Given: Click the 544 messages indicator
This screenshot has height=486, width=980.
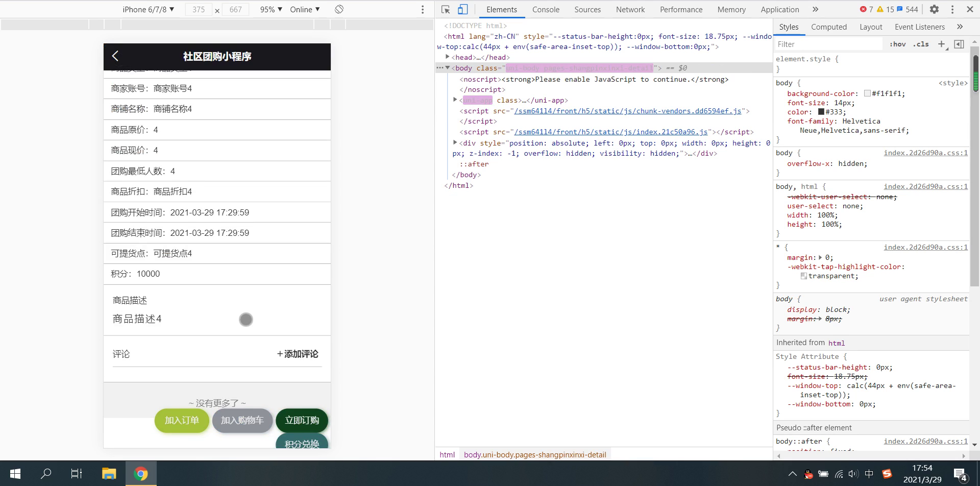Looking at the screenshot, I should pos(907,9).
